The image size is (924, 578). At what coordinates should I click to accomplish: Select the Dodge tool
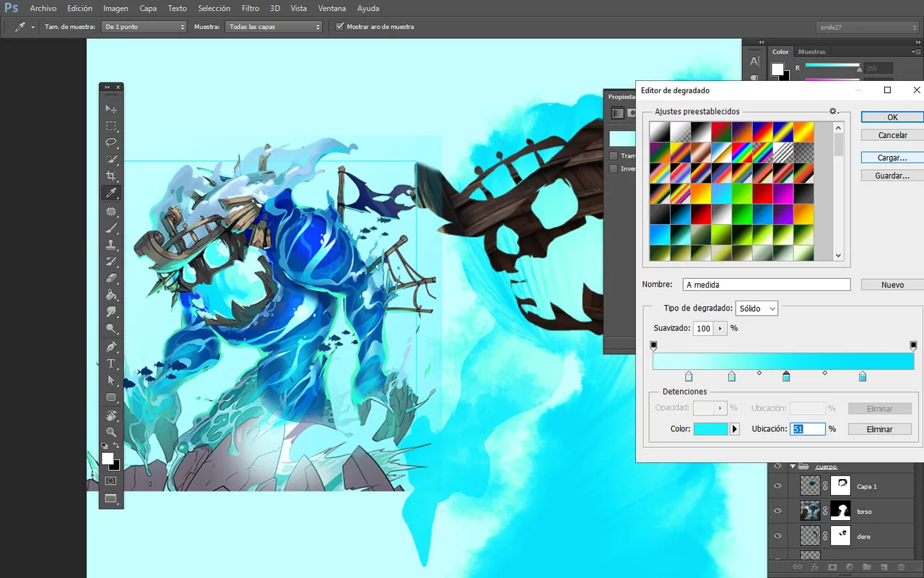tap(111, 328)
